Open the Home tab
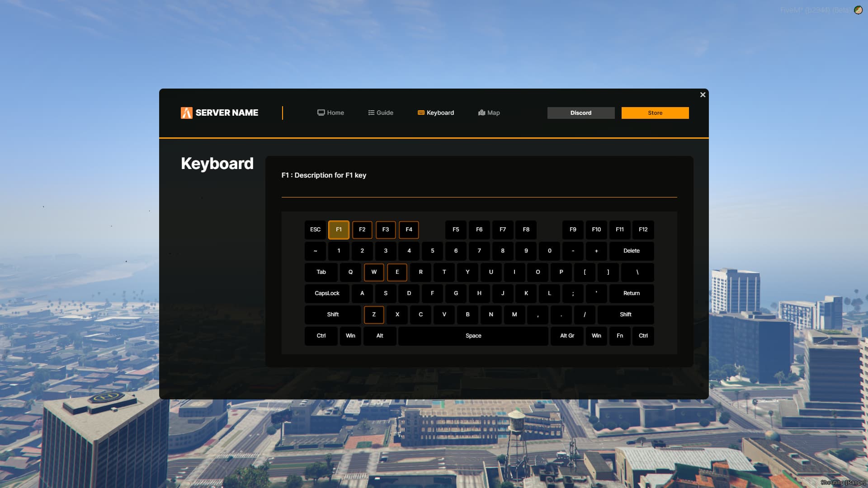Screen dimensions: 868x488 tap(330, 113)
